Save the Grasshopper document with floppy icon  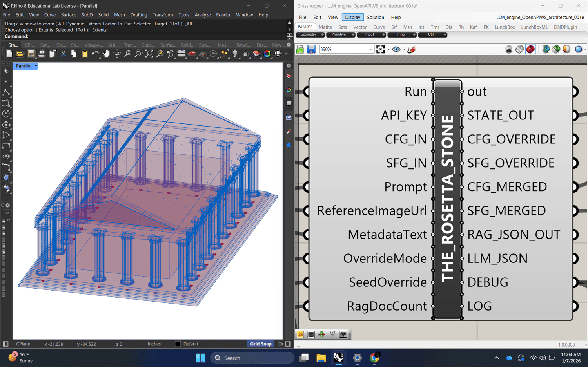point(311,49)
